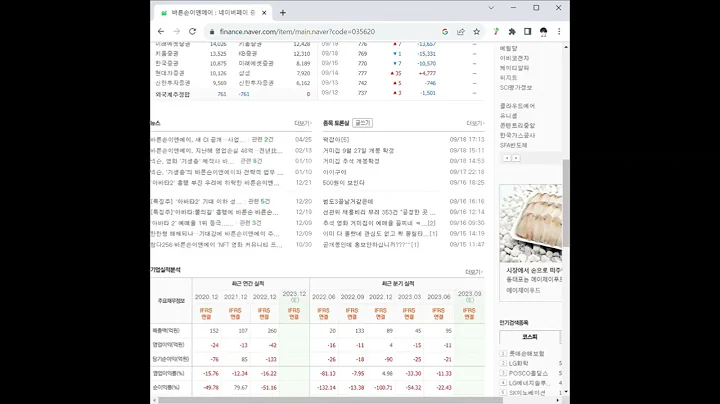Screen dimensions: 720x404
Task: Open the NFT 영화 news dated 10/30
Action: click(216, 245)
